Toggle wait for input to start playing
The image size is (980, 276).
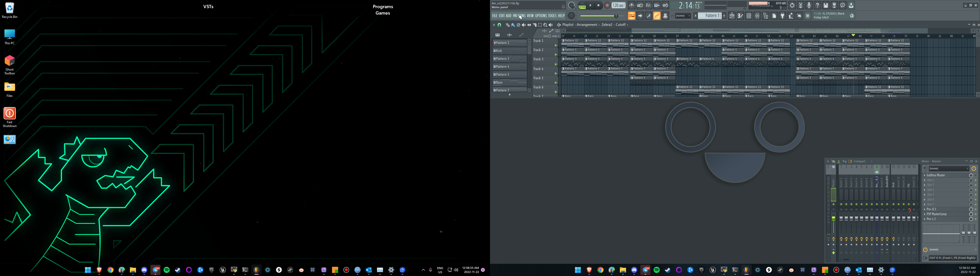(x=640, y=5)
